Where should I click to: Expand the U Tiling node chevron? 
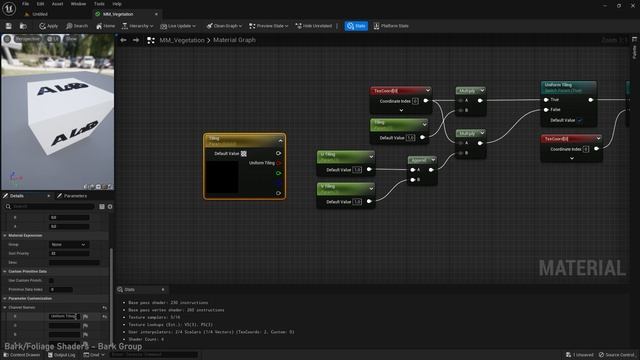[371, 157]
